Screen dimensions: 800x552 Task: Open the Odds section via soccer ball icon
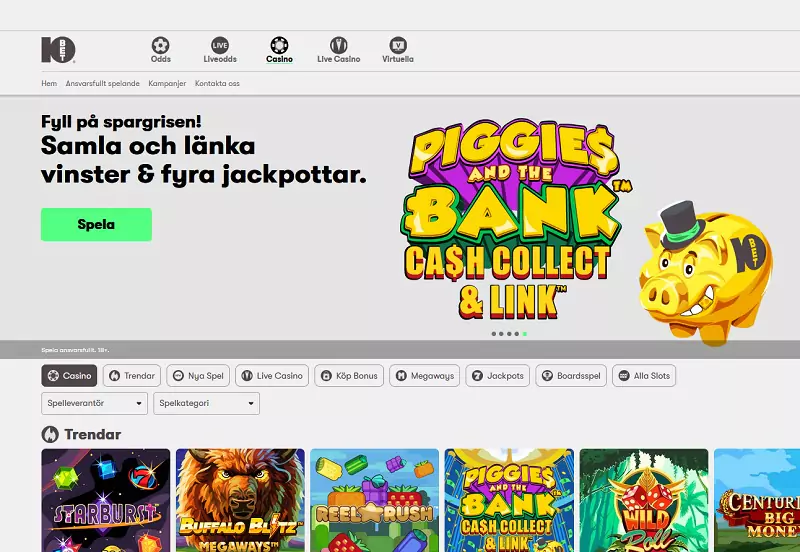click(x=160, y=45)
